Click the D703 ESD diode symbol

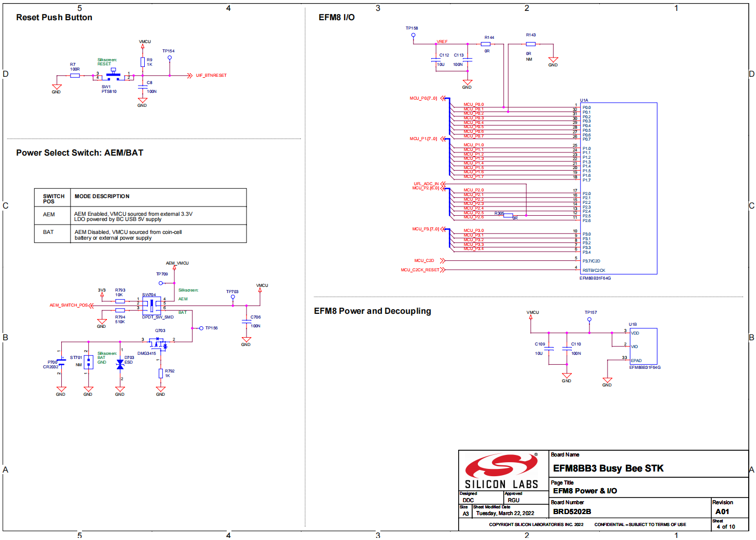click(120, 365)
